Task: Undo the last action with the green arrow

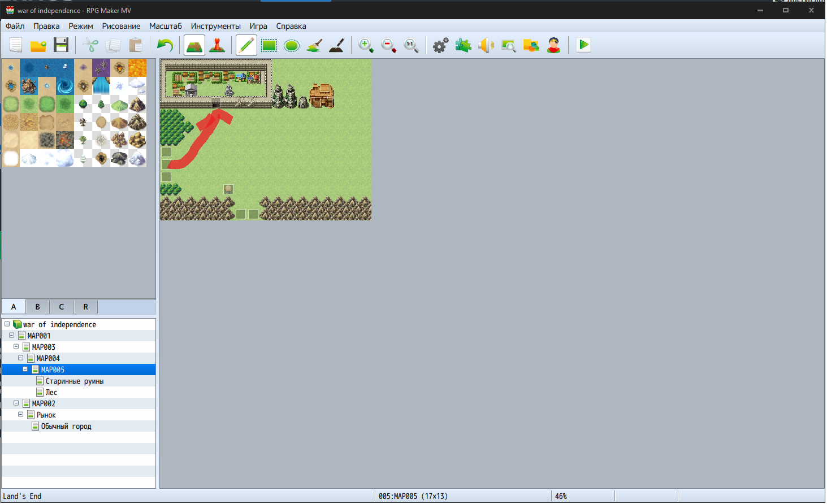Action: click(x=164, y=45)
